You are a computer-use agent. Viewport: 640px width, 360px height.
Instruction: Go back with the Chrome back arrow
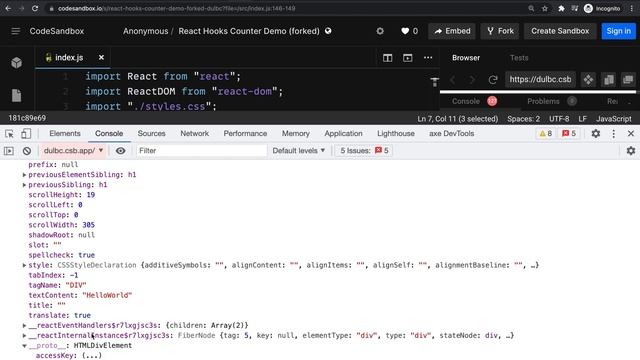pos(8,8)
